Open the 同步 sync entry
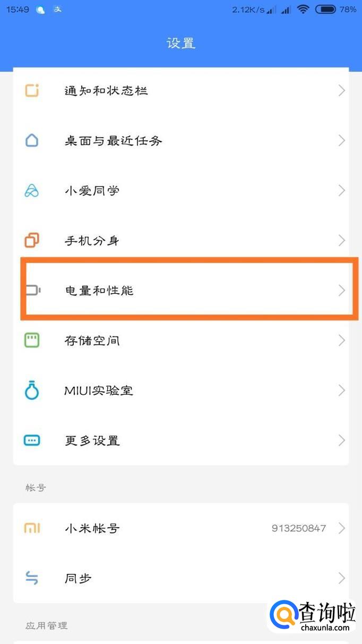The height and width of the screenshot is (644, 362). pos(78,578)
